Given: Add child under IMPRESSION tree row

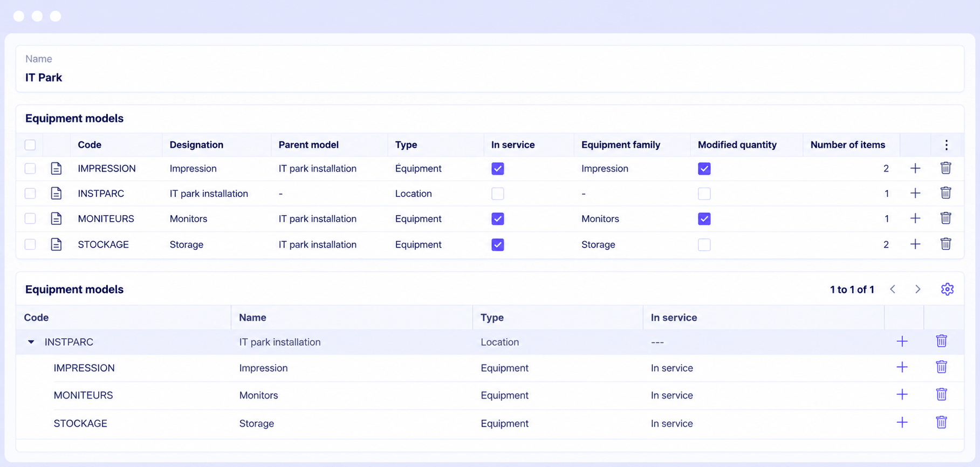Looking at the screenshot, I should pos(902,367).
